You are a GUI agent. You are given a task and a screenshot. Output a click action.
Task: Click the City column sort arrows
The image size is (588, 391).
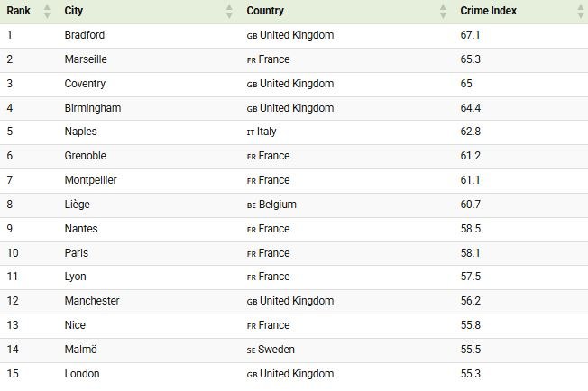[x=229, y=12]
